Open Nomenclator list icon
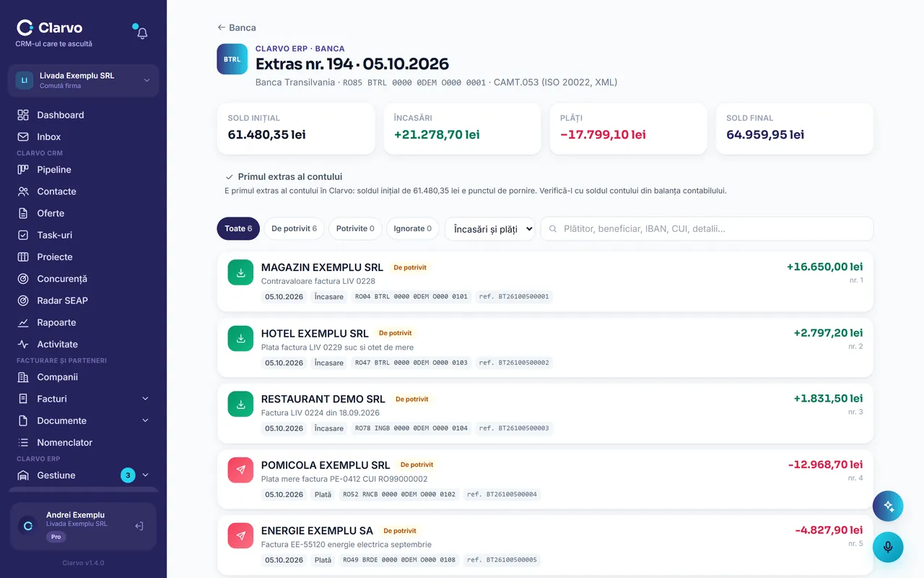This screenshot has height=578, width=924. (23, 442)
